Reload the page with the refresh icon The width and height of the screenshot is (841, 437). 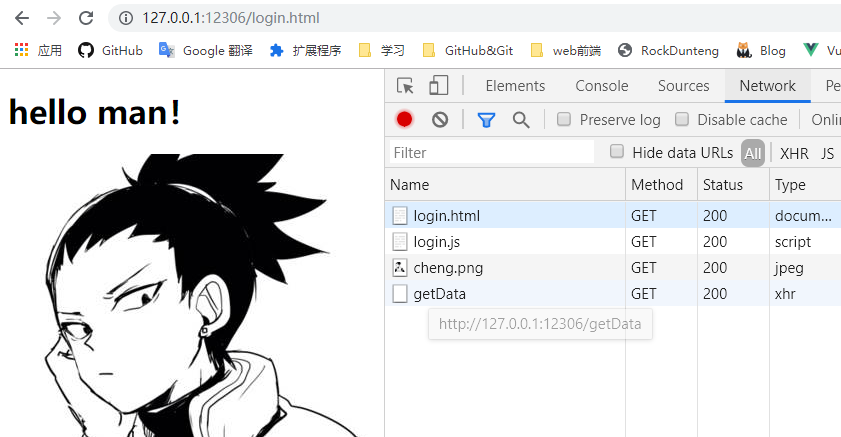(x=86, y=18)
